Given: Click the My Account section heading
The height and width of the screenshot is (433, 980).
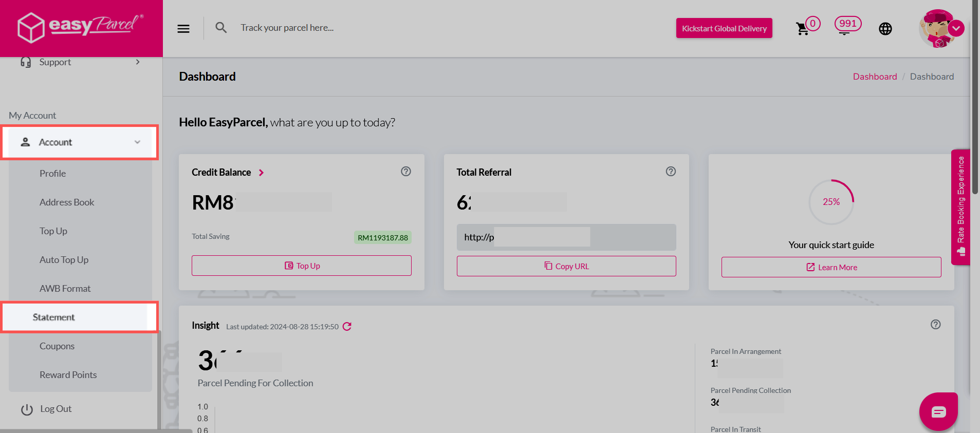Looking at the screenshot, I should tap(32, 116).
